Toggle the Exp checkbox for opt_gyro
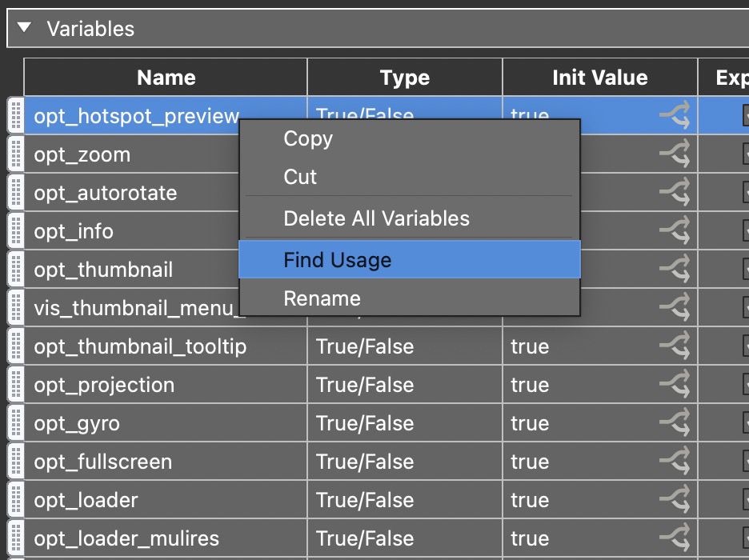The height and width of the screenshot is (560, 749). (x=744, y=423)
